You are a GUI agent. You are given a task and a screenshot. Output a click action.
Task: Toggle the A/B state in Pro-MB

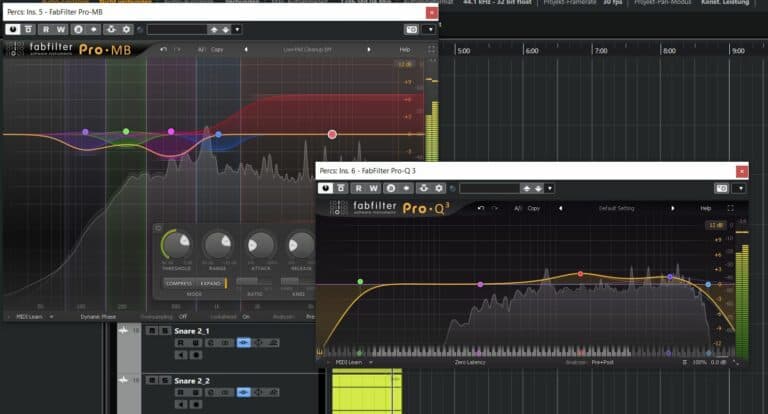[x=201, y=49]
